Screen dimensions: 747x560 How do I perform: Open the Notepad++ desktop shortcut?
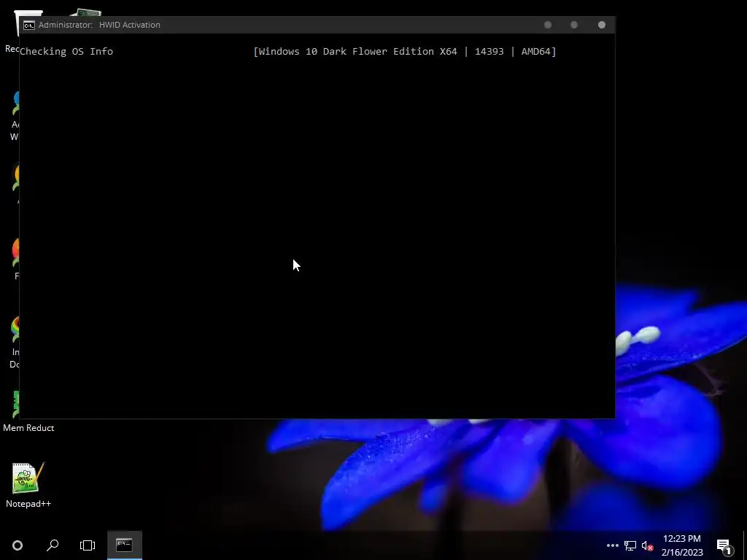[28, 485]
